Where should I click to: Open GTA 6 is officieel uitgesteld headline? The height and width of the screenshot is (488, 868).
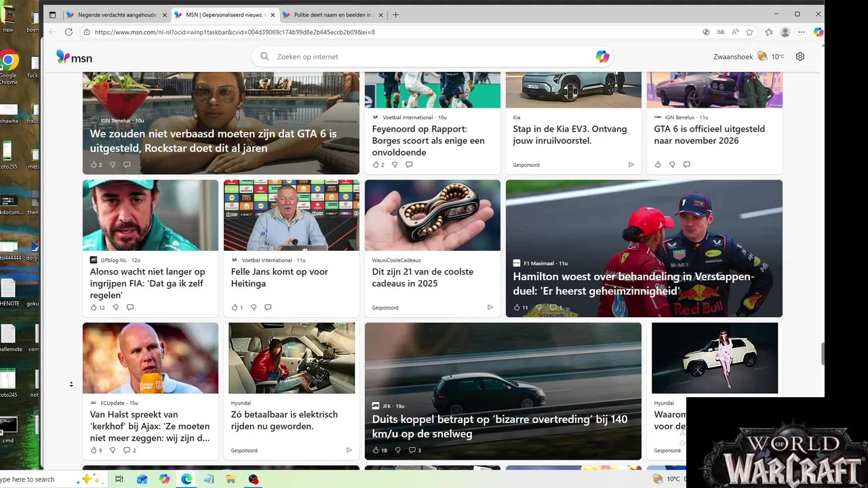click(x=709, y=134)
